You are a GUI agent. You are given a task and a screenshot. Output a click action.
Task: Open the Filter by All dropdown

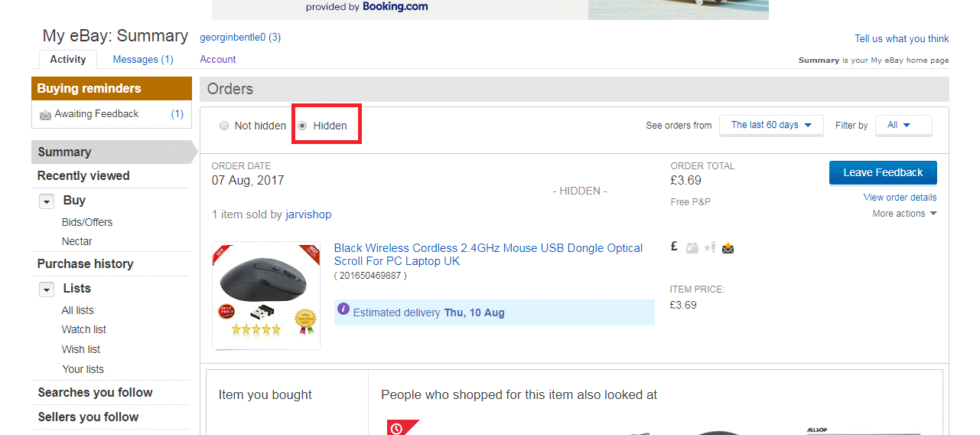click(903, 126)
